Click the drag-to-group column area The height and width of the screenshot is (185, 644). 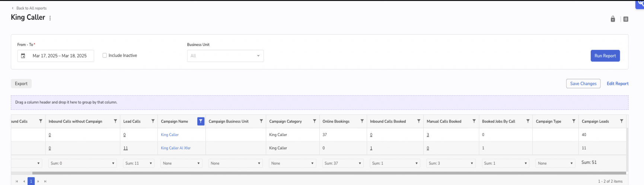[319, 103]
